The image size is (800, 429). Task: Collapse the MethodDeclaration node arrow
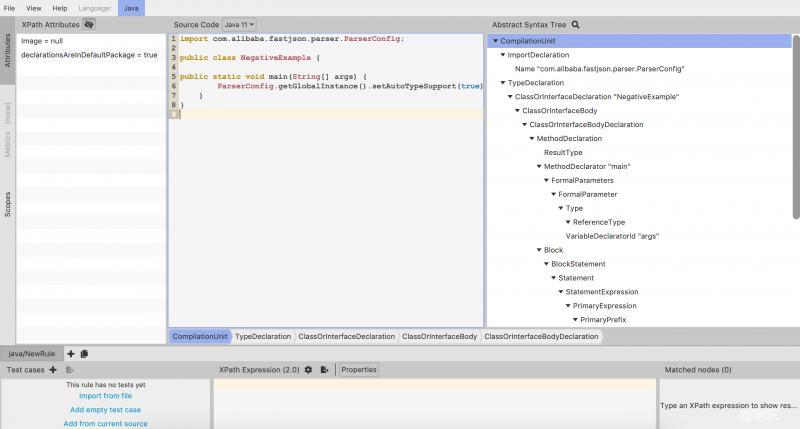coord(532,138)
